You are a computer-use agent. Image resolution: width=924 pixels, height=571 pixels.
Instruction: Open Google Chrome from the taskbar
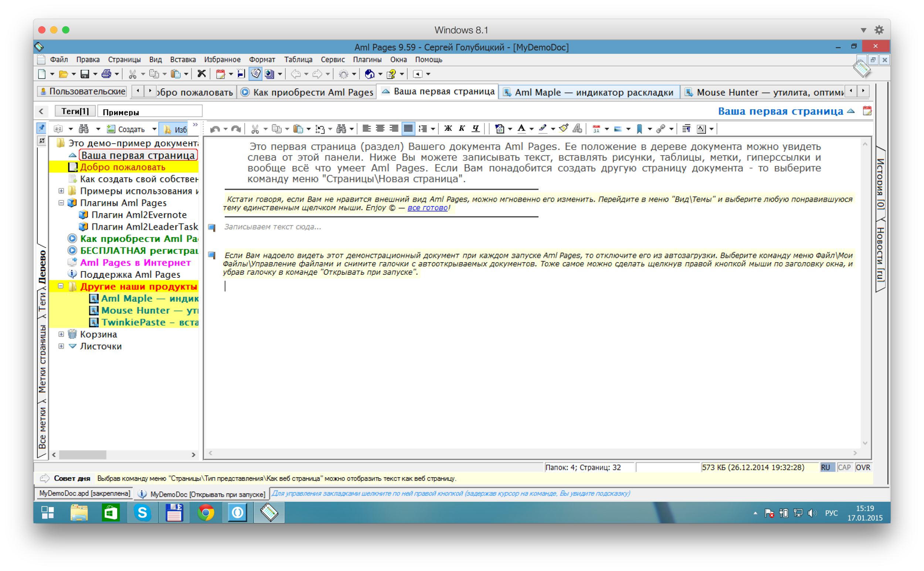[205, 513]
